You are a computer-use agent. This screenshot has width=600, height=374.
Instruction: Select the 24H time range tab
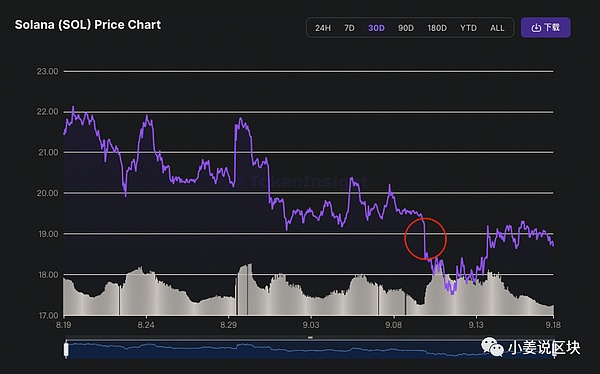click(323, 28)
